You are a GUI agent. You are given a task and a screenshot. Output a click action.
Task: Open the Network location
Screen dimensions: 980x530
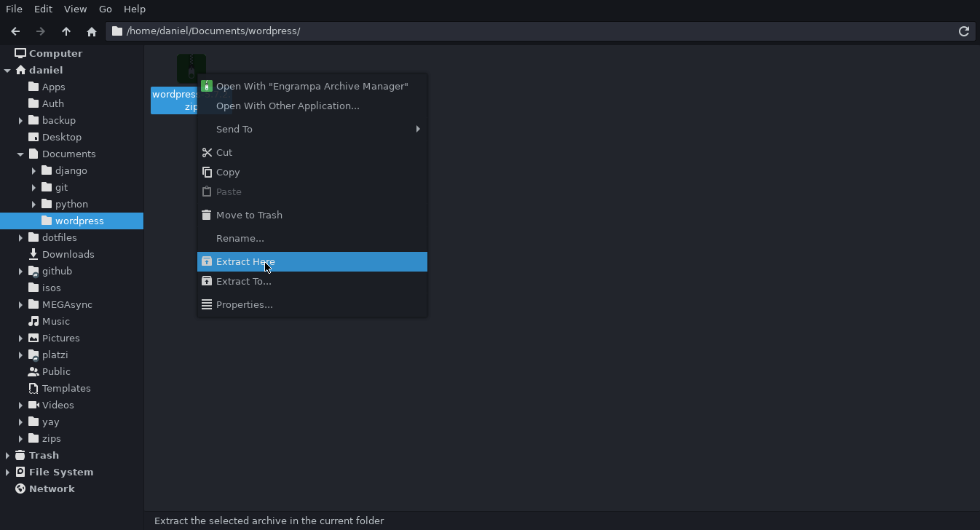click(51, 489)
